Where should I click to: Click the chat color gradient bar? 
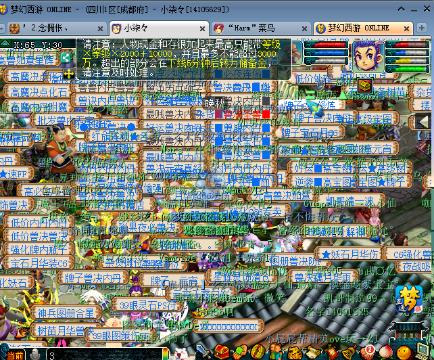point(165,354)
